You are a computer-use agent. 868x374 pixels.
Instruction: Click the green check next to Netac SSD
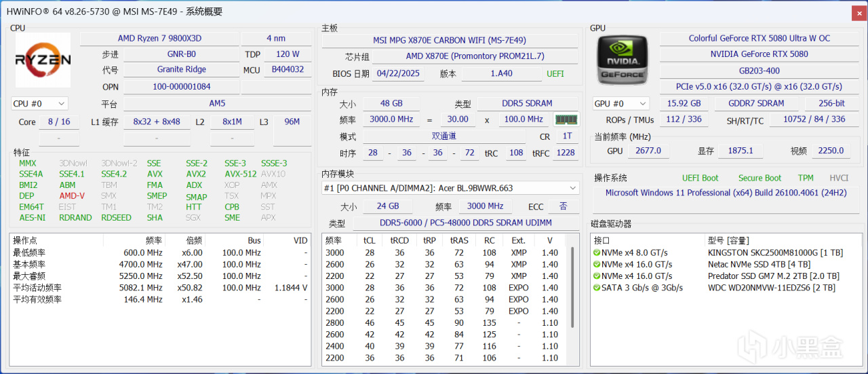tap(597, 265)
